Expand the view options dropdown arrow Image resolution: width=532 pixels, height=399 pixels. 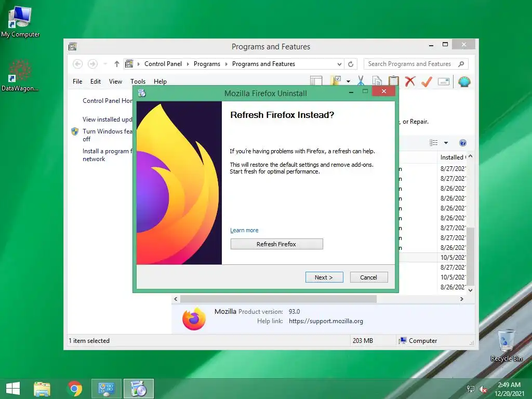[446, 143]
